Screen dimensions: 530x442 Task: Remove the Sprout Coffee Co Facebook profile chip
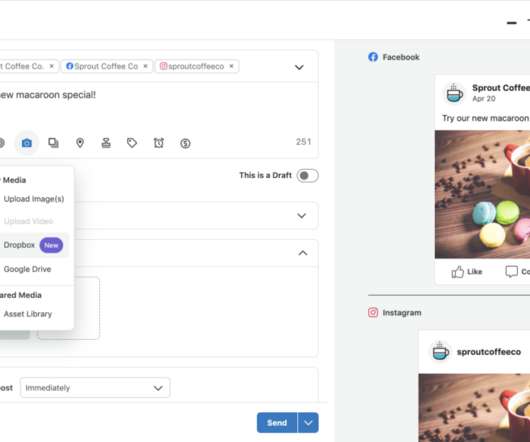point(145,66)
